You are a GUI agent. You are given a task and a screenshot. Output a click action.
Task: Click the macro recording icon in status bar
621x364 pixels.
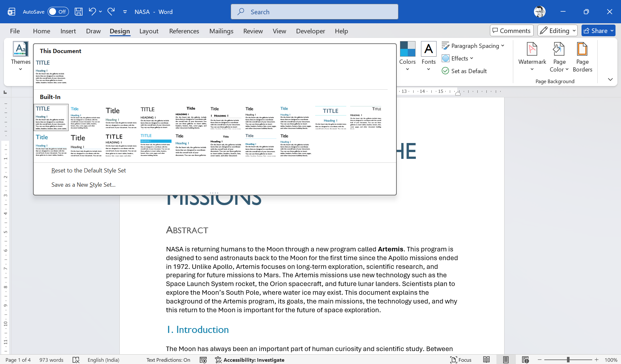(x=203, y=360)
